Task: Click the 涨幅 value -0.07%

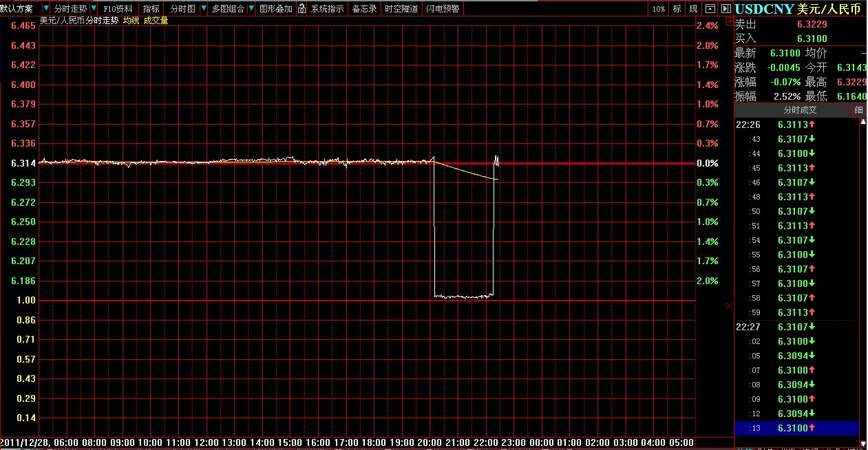Action: click(x=785, y=82)
